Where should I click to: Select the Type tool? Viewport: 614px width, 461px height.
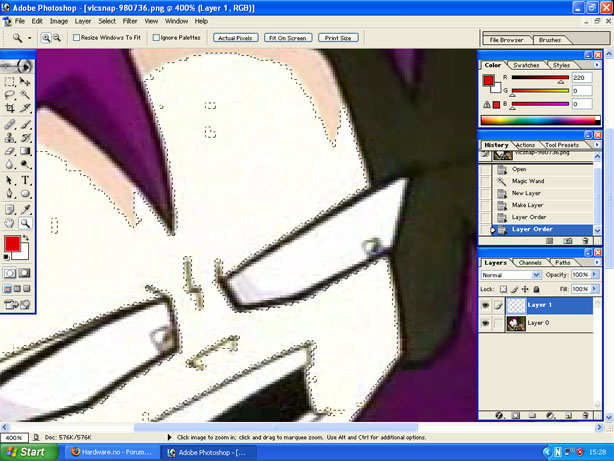click(x=25, y=180)
